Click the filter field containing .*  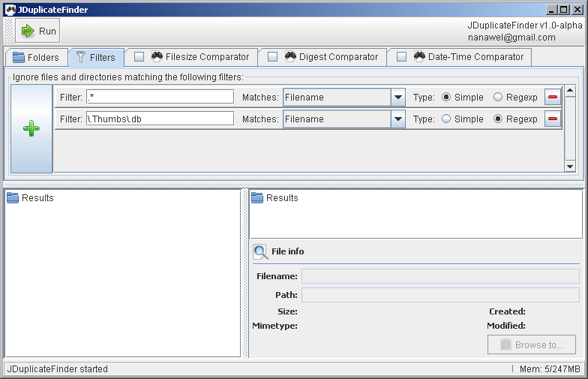[160, 97]
